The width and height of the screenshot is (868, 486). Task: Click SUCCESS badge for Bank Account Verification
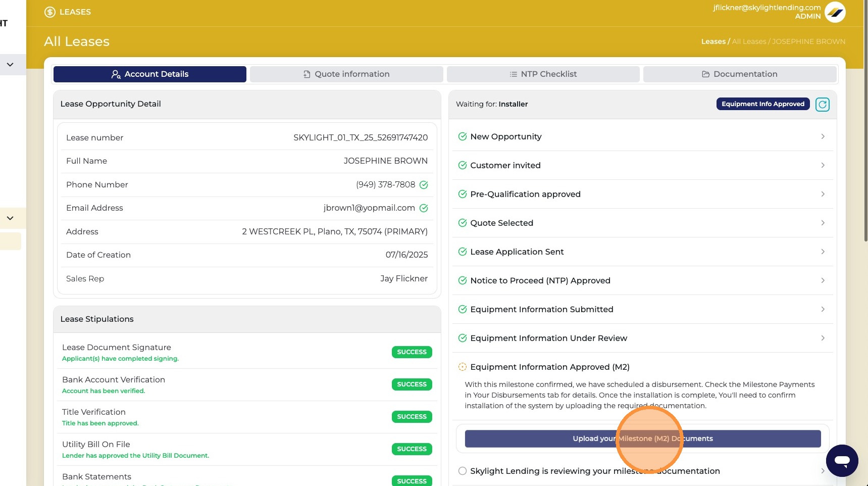412,384
